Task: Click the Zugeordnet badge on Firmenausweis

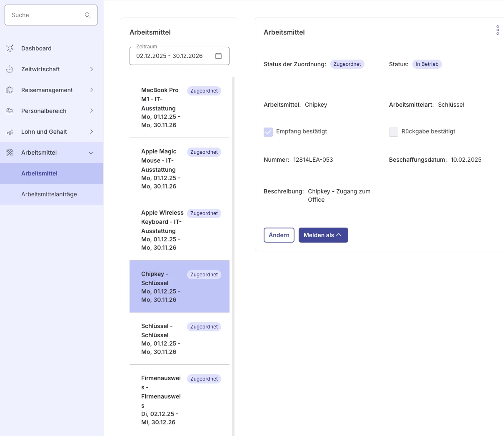Action: 204,379
